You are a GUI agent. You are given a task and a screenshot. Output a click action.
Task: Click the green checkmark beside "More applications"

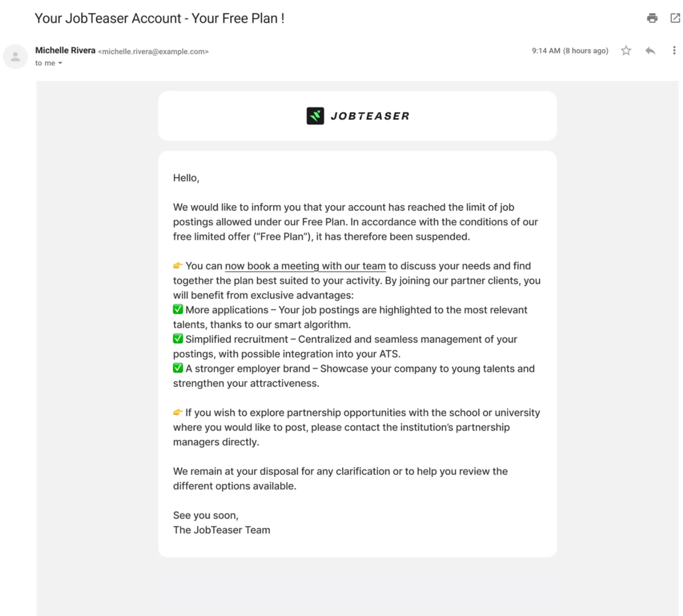pyautogui.click(x=178, y=309)
